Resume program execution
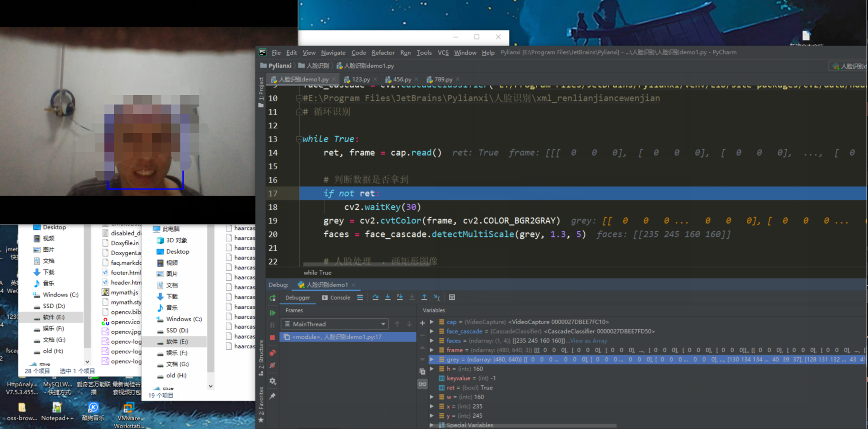 click(x=272, y=313)
